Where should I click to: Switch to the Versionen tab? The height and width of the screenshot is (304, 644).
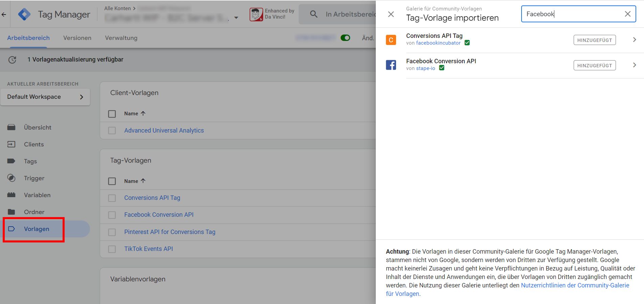[x=77, y=38]
